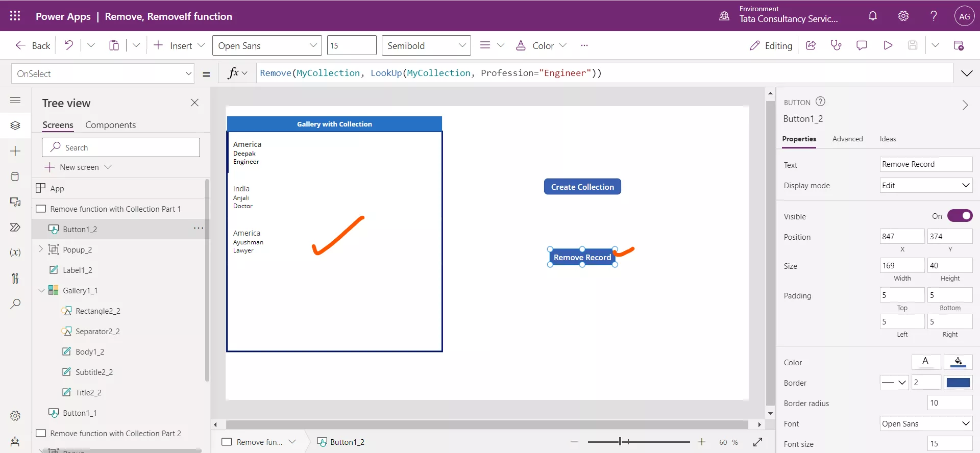980x453 pixels.
Task: Click the text alignment icon
Action: pyautogui.click(x=485, y=45)
